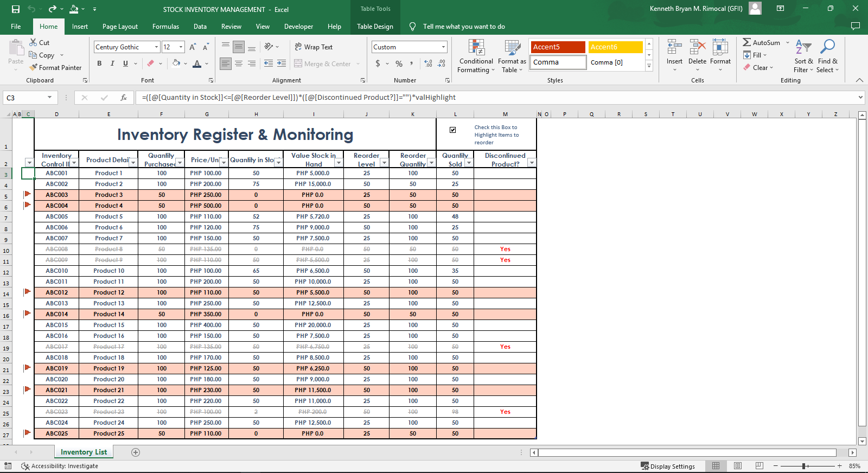
Task: Click the Insert Function fx icon
Action: [124, 98]
